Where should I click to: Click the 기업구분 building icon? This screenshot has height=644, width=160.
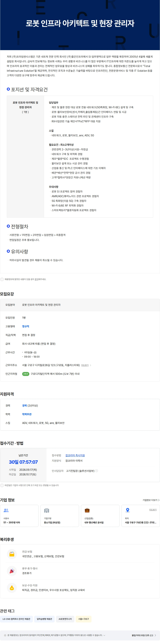(47, 510)
